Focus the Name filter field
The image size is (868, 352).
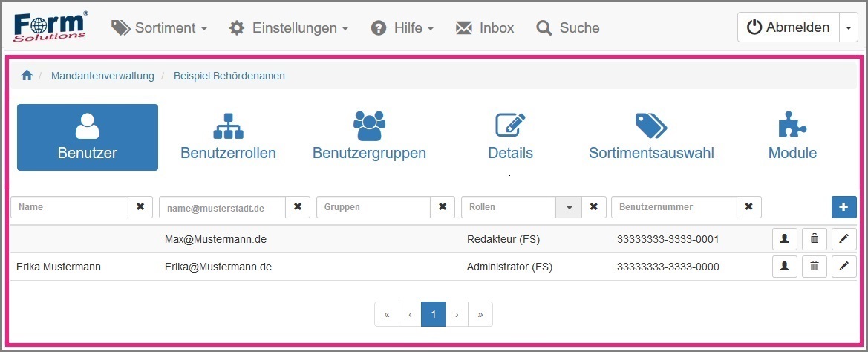[70, 207]
